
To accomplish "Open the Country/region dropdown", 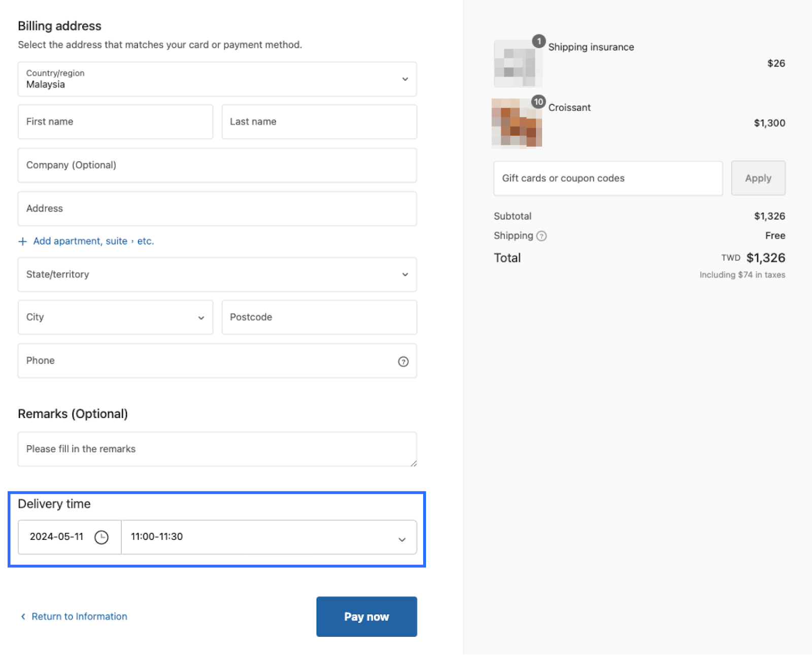I will click(x=217, y=79).
